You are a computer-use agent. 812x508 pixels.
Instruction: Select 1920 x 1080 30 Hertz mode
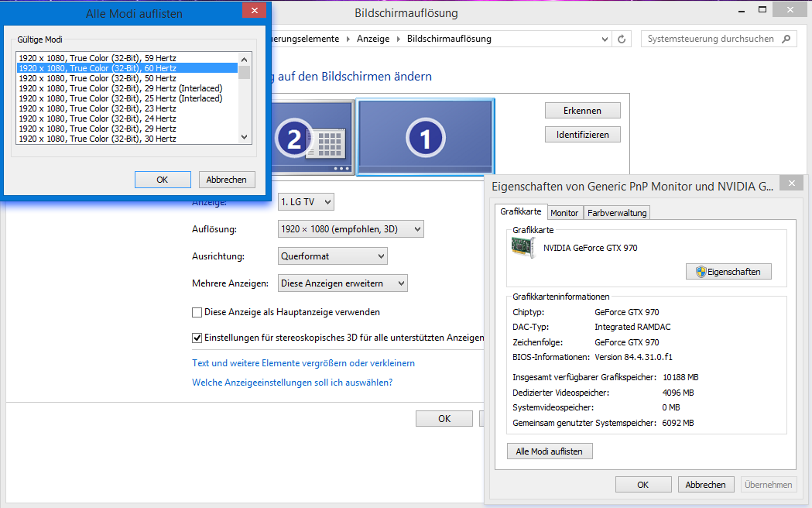click(x=127, y=139)
